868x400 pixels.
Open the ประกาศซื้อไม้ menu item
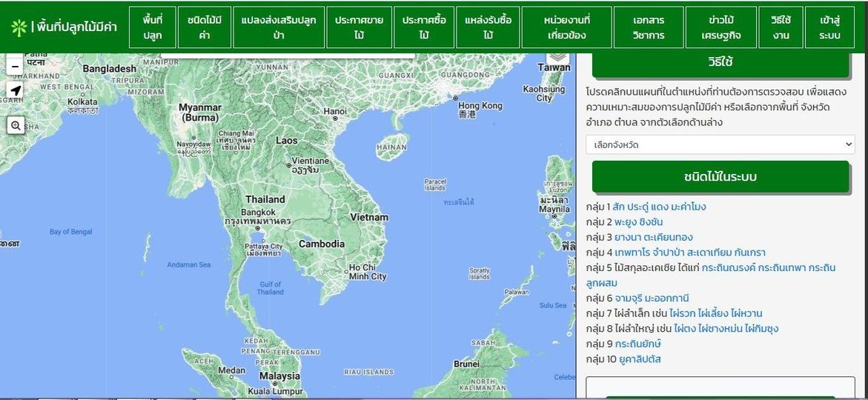[x=424, y=27]
